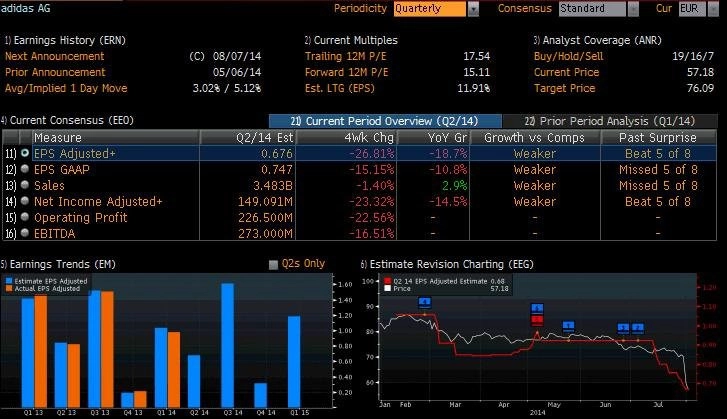Open Current Consensus (EEO) link

(67, 121)
